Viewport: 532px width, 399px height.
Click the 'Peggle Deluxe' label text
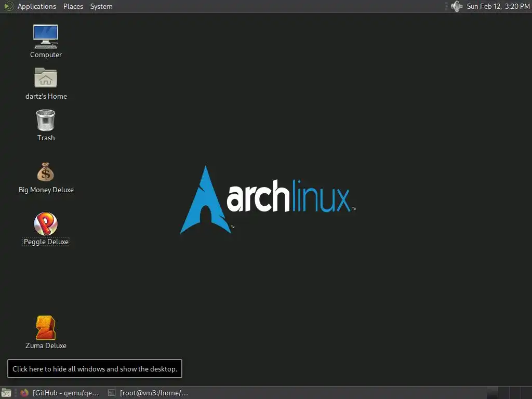tap(46, 242)
